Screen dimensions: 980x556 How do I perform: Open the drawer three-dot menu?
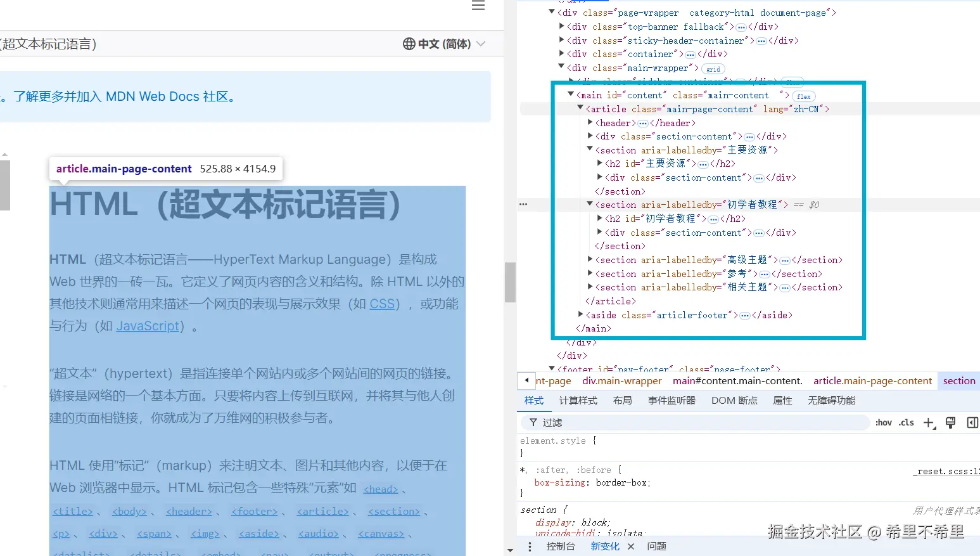pos(530,546)
